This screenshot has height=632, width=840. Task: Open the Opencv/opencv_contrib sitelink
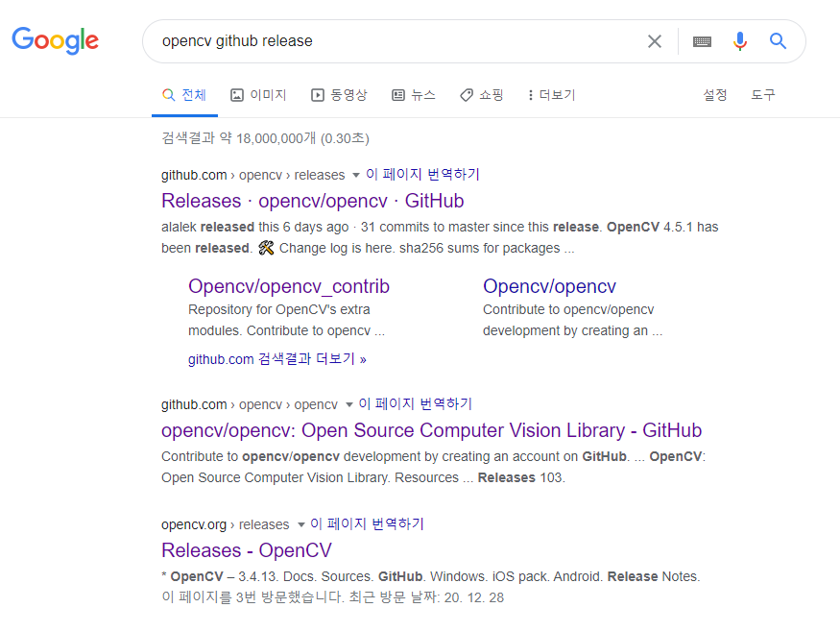[x=289, y=286]
